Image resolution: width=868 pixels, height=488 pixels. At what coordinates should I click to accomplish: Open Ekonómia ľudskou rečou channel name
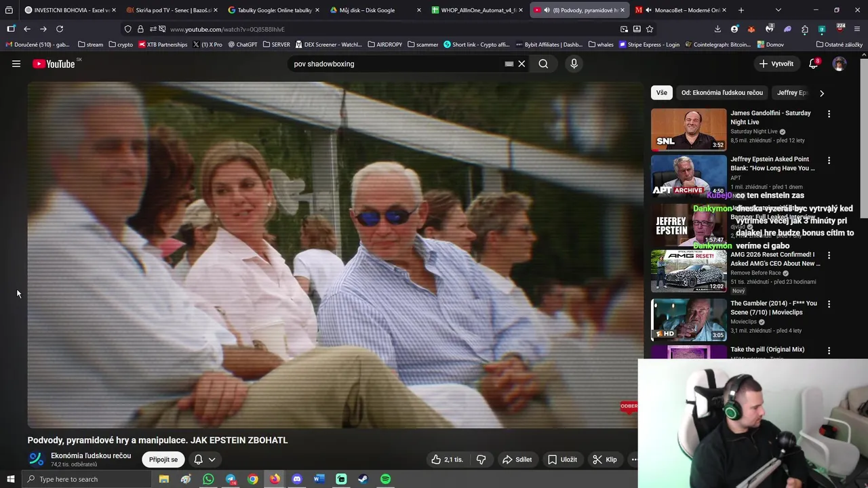pos(91,455)
